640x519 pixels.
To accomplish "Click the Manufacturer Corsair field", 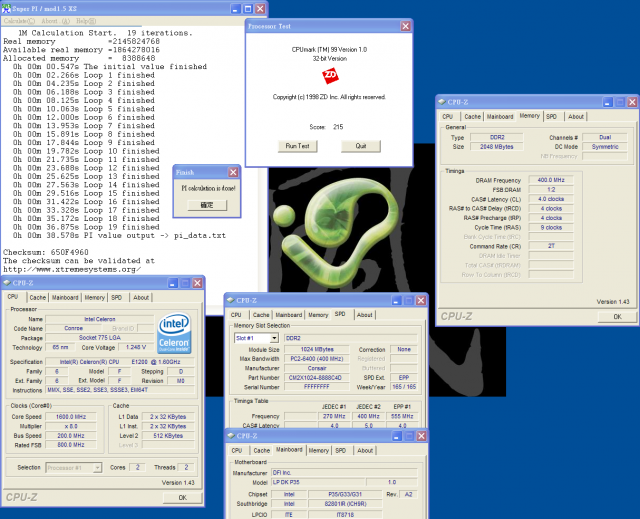I will point(317,368).
